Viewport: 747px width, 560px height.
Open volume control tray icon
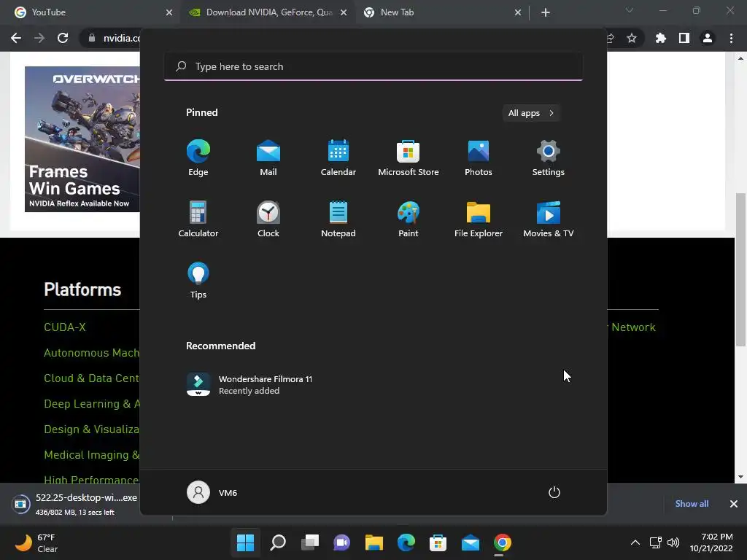(x=673, y=542)
